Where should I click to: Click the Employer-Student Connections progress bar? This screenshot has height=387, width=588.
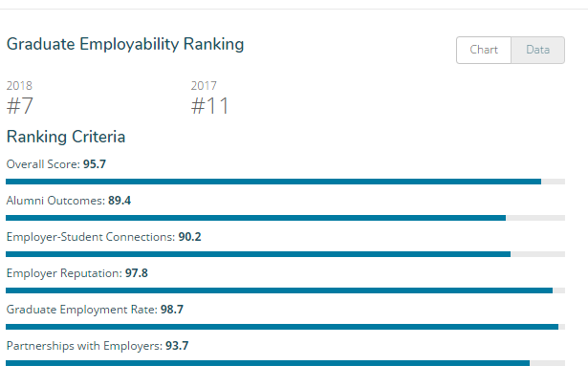285,253
